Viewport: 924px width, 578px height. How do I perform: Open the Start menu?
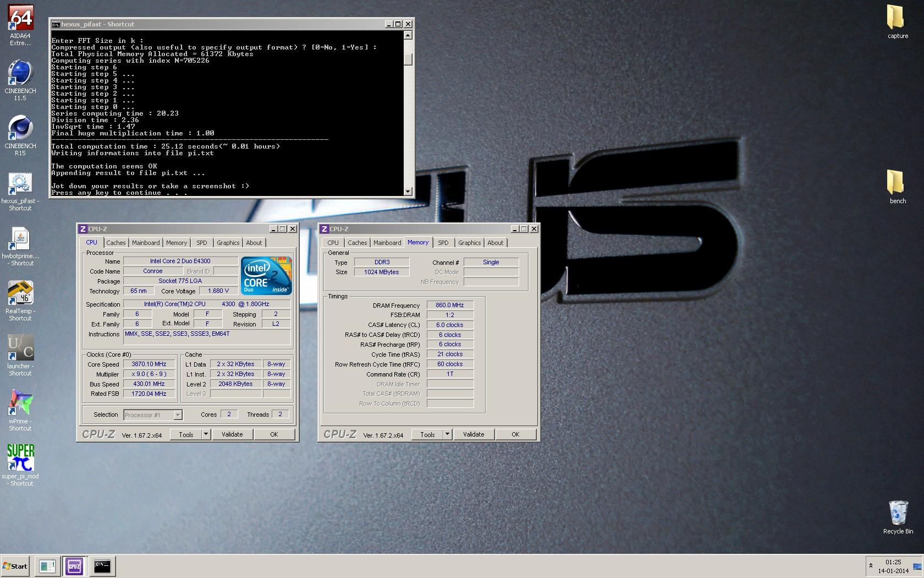tap(15, 566)
